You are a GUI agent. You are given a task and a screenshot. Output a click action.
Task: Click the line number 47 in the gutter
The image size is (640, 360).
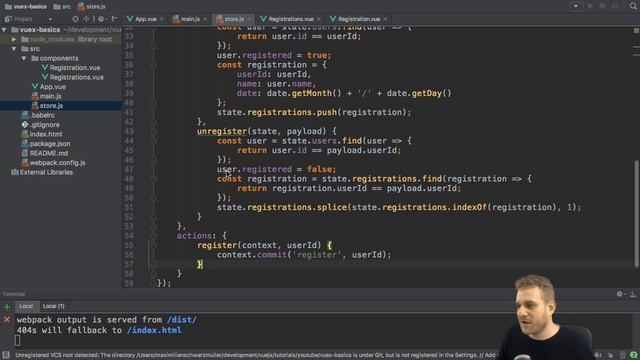[129, 169]
